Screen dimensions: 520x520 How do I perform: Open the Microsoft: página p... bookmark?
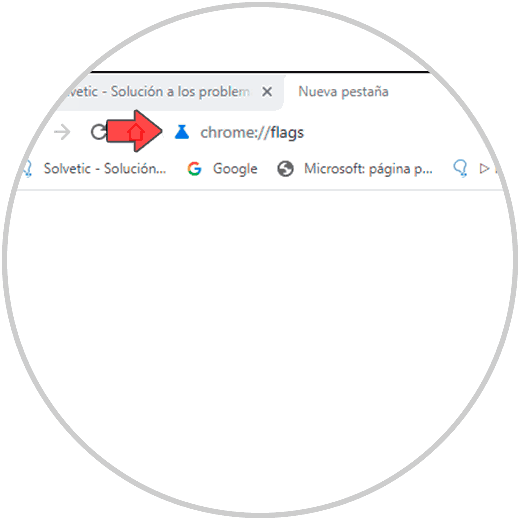tap(368, 169)
